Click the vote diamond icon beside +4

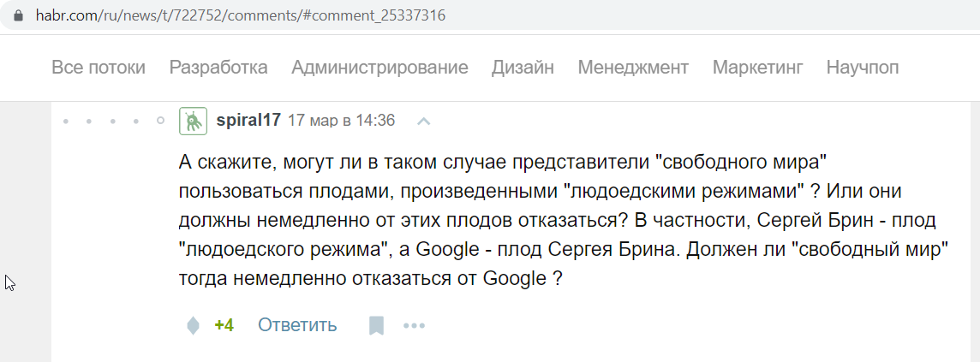[x=194, y=325]
